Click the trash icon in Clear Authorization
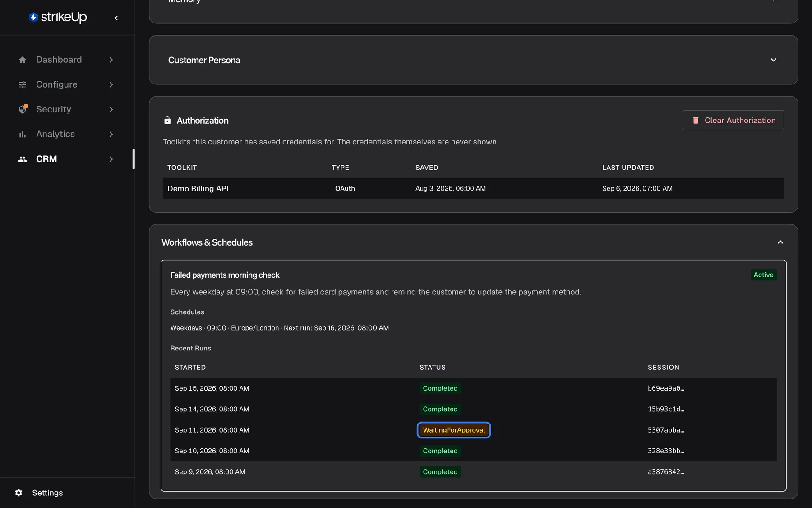The image size is (812, 508). coord(696,120)
